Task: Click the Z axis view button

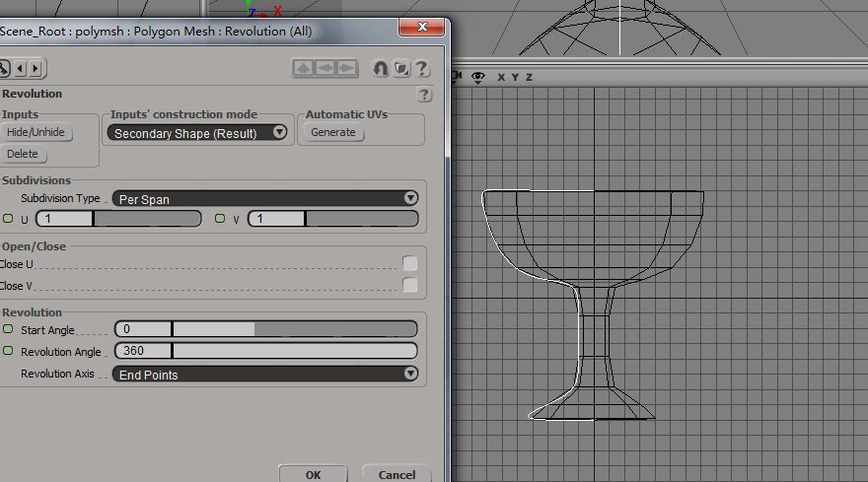Action: pyautogui.click(x=529, y=77)
